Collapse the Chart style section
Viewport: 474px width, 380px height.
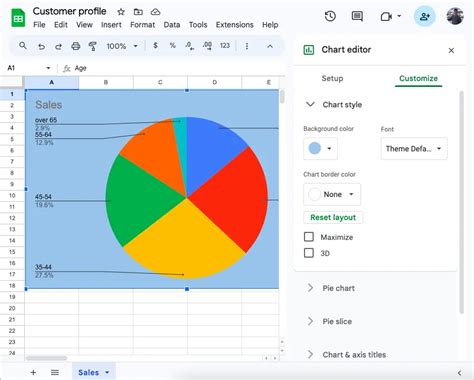pyautogui.click(x=310, y=104)
